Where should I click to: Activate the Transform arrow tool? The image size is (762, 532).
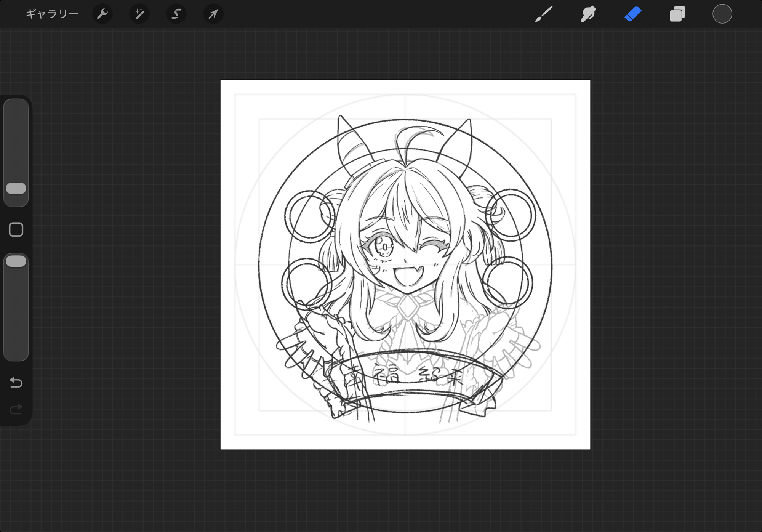pos(213,14)
